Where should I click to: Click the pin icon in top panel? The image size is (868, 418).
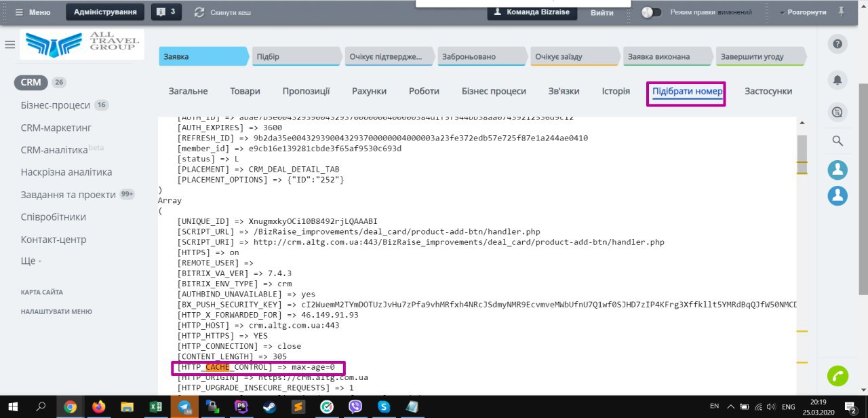842,12
